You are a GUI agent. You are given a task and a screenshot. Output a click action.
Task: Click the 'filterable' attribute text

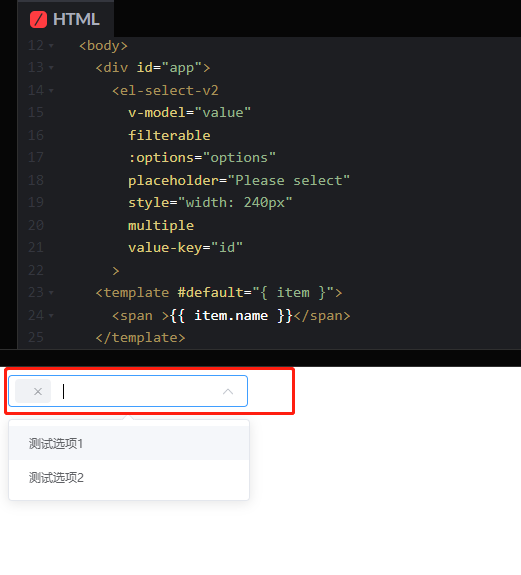point(169,135)
